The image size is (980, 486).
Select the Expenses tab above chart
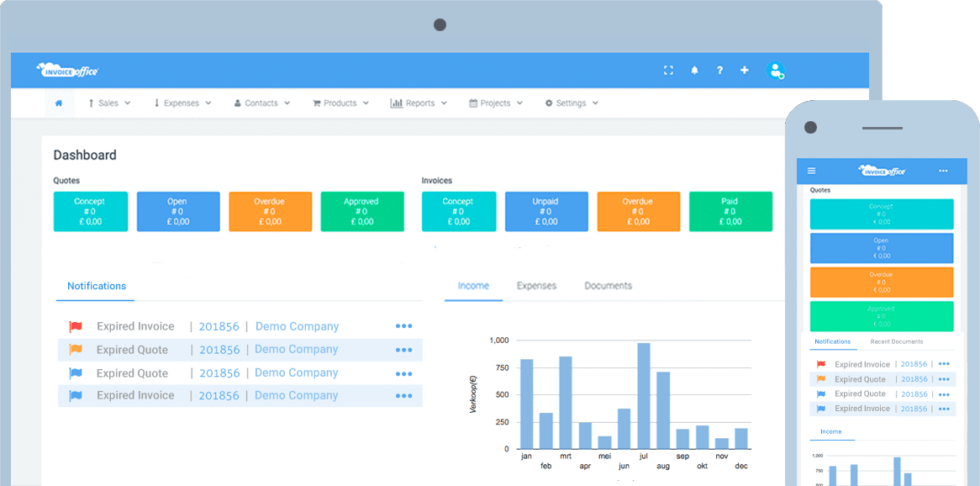coord(536,286)
